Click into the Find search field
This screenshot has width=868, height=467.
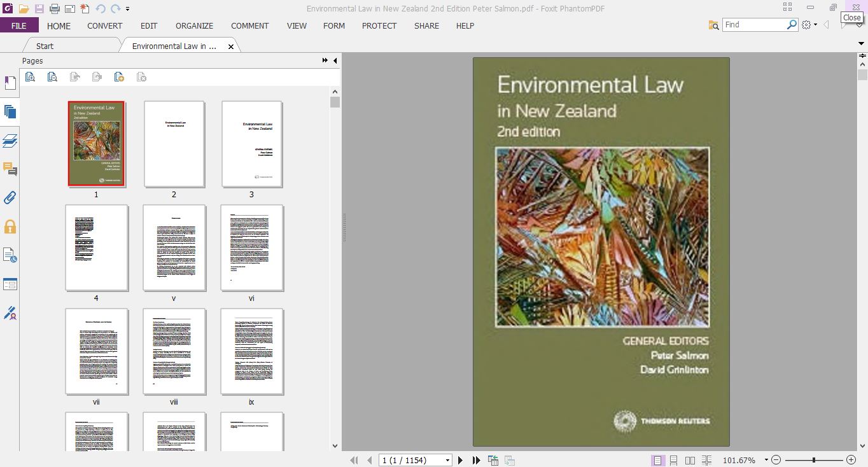(755, 25)
